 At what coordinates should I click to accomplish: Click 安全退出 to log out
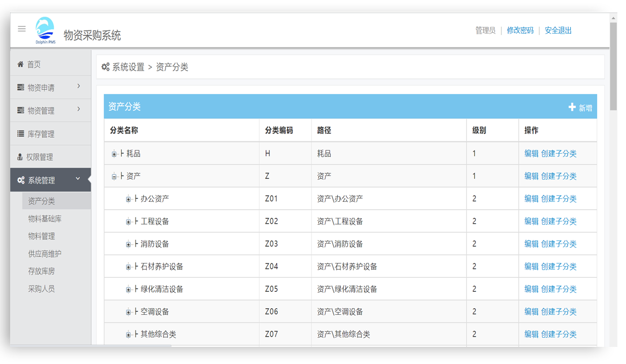[x=558, y=31]
